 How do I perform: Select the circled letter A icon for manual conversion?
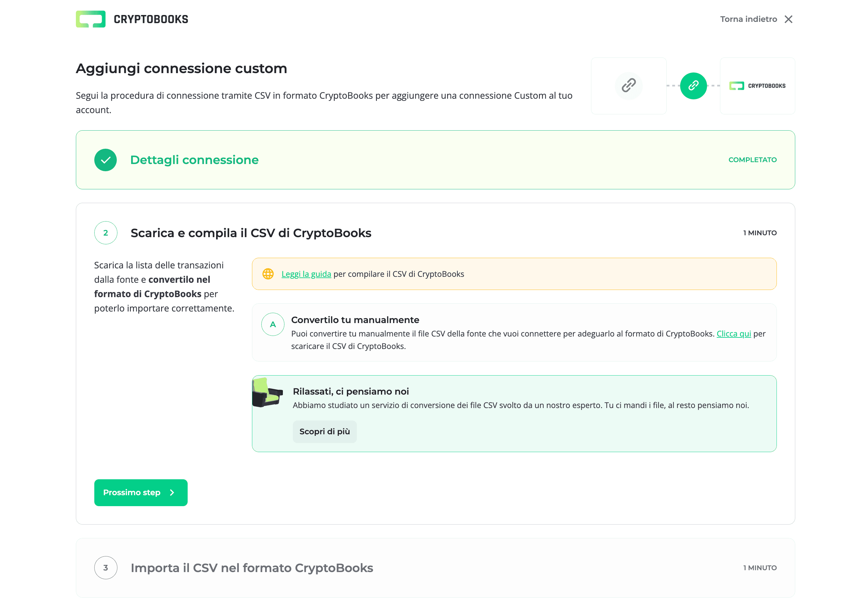(x=272, y=324)
